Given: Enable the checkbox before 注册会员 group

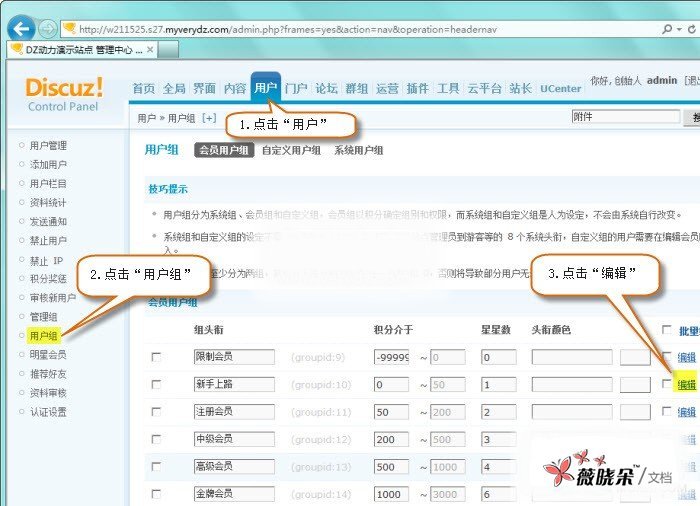Looking at the screenshot, I should click(x=155, y=412).
